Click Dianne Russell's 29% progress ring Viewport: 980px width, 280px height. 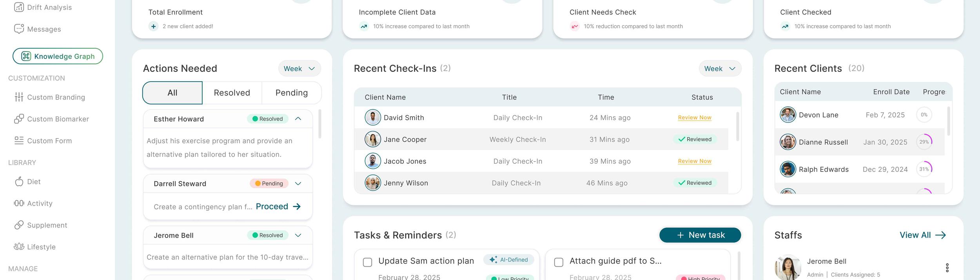(x=924, y=142)
